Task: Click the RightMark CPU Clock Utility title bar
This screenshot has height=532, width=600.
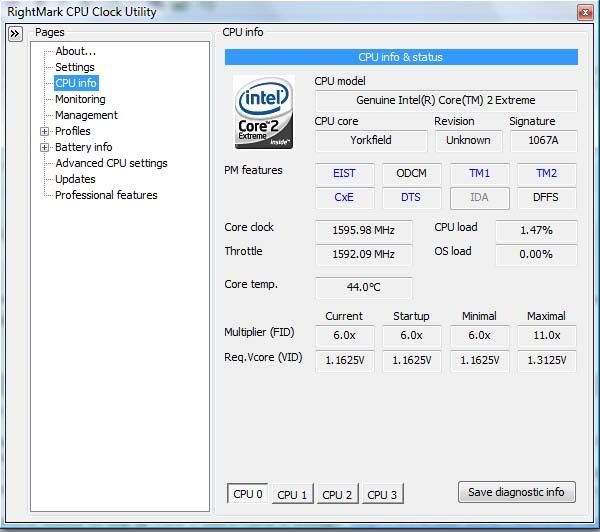Action: (x=291, y=12)
